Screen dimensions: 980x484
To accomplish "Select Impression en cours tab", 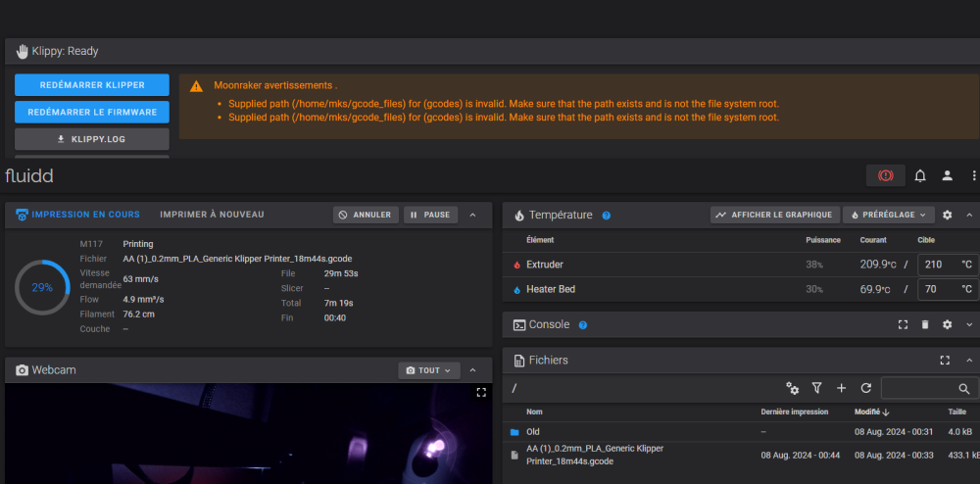I will [x=78, y=215].
